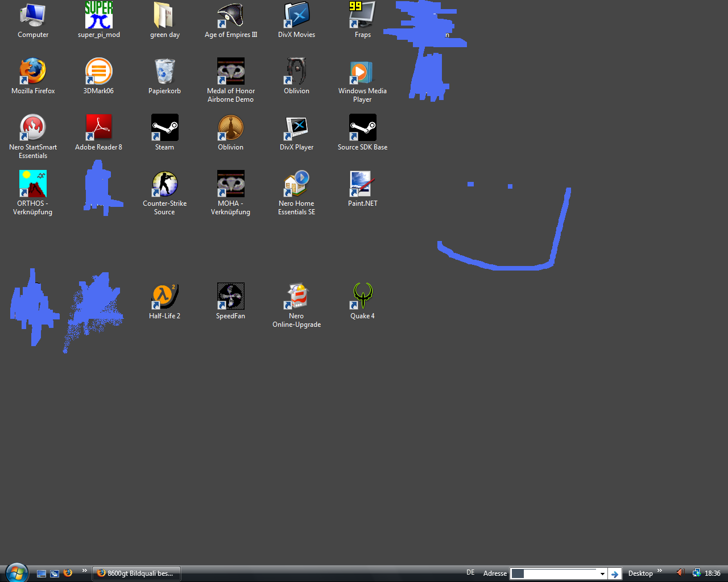728x582 pixels.
Task: Click the volume speaker tray icon
Action: (681, 573)
